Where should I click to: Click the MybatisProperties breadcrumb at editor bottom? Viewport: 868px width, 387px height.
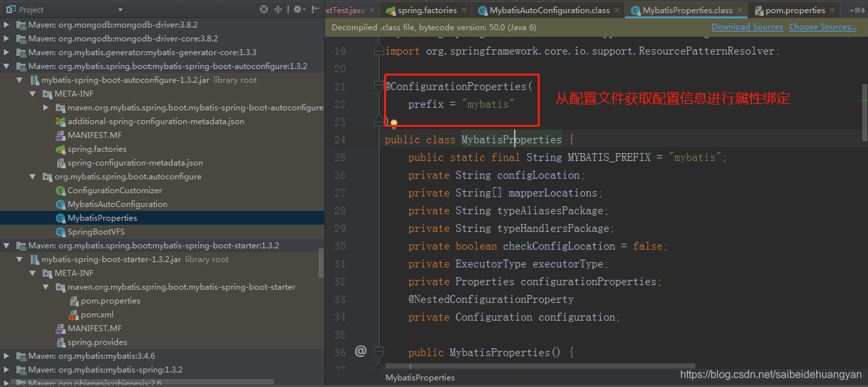tap(420, 377)
